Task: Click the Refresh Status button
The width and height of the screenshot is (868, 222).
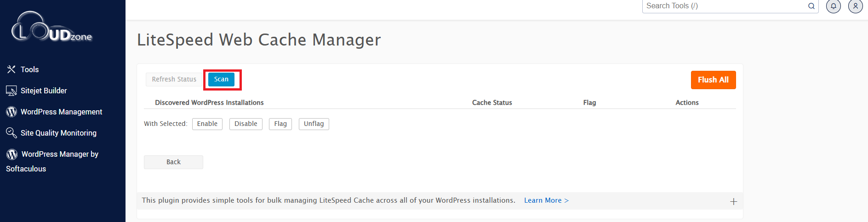Action: tap(174, 80)
